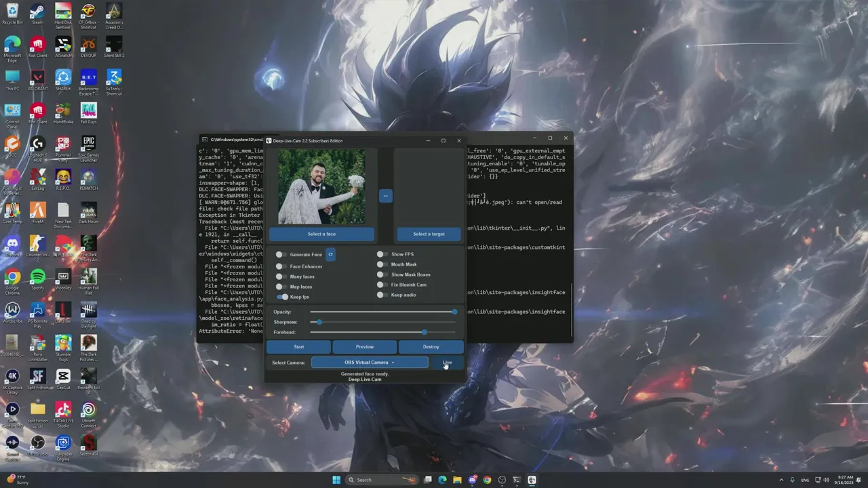Select the Core Temp desktop icon
This screenshot has height=488, width=868.
pyautogui.click(x=12, y=213)
